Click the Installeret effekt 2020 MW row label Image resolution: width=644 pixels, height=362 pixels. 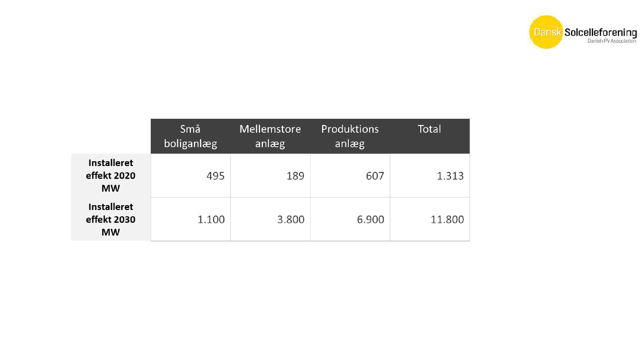[111, 176]
